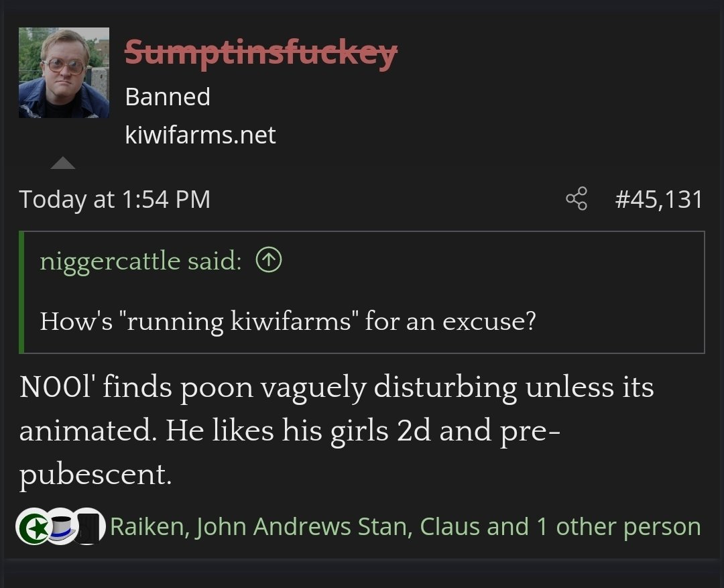This screenshot has width=724, height=588.
Task: Click the share icon beside the post number
Action: (577, 198)
